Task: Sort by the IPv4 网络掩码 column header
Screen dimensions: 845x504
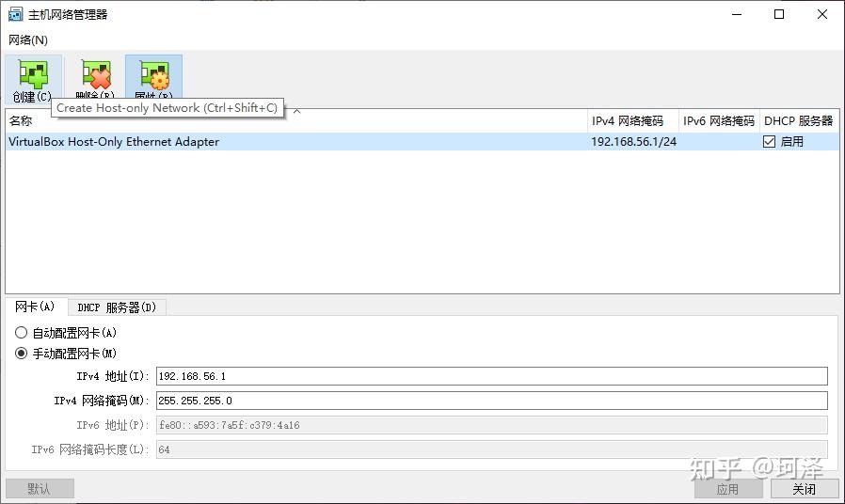Action: point(627,121)
